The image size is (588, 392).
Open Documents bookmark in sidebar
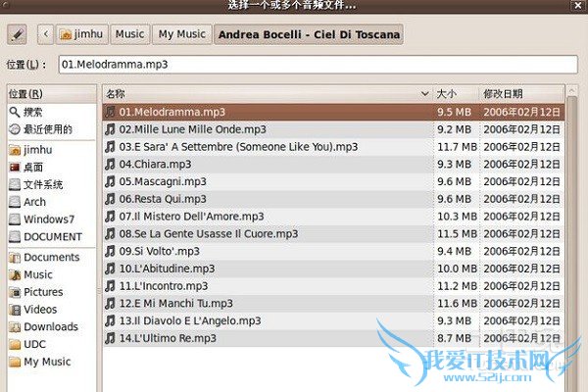click(51, 258)
